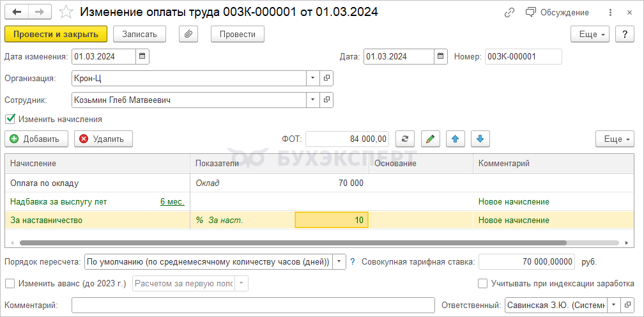
Task: Enable Изменить аванс (до 2023 г.) checkbox
Action: coord(10,283)
